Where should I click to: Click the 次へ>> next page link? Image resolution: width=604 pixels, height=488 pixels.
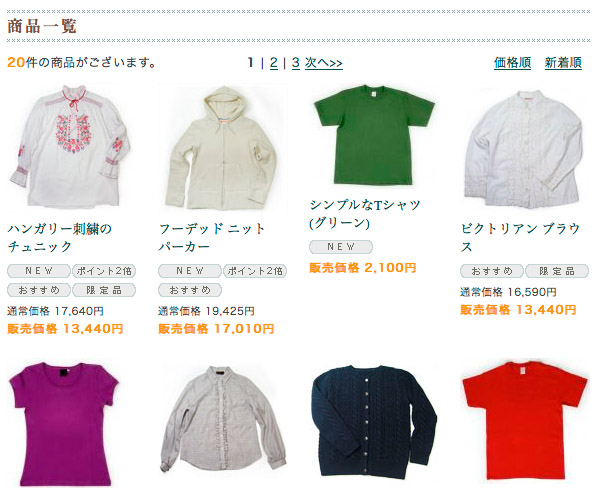(324, 63)
